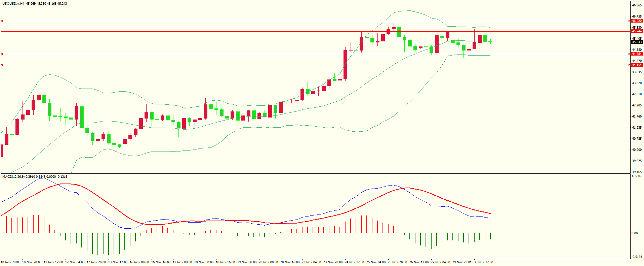Click the 40.725 price axis value
The width and height of the screenshot is (644, 266).
tap(637, 139)
